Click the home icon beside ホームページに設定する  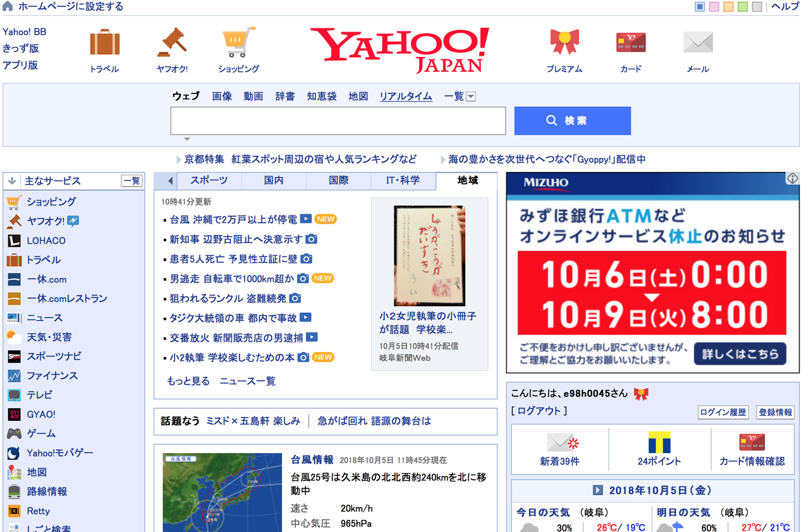pos(8,7)
